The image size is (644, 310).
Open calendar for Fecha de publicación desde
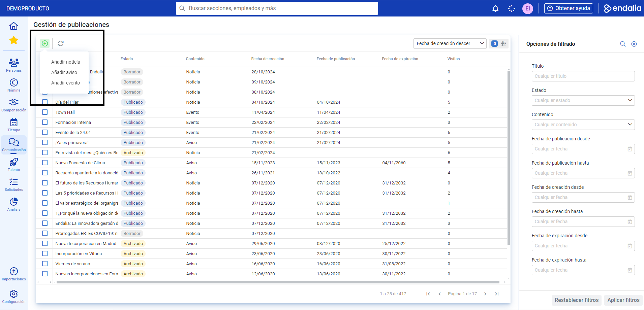[630, 149]
